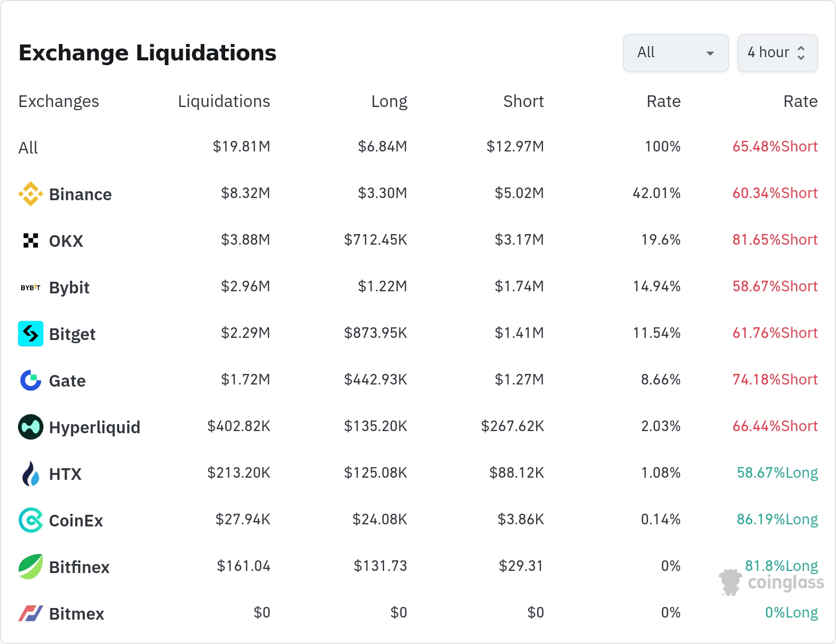Sort by the Liquidations column header
This screenshot has height=644, width=836.
point(224,101)
